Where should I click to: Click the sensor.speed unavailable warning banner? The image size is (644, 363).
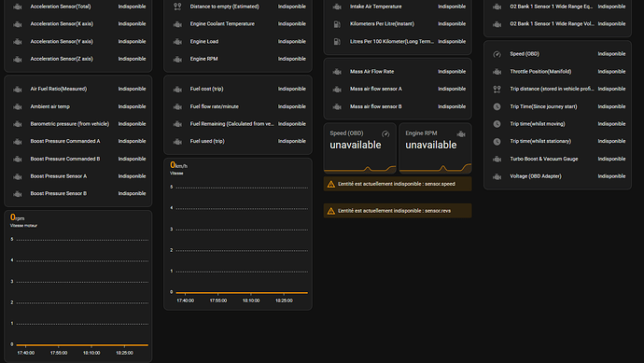point(398,184)
